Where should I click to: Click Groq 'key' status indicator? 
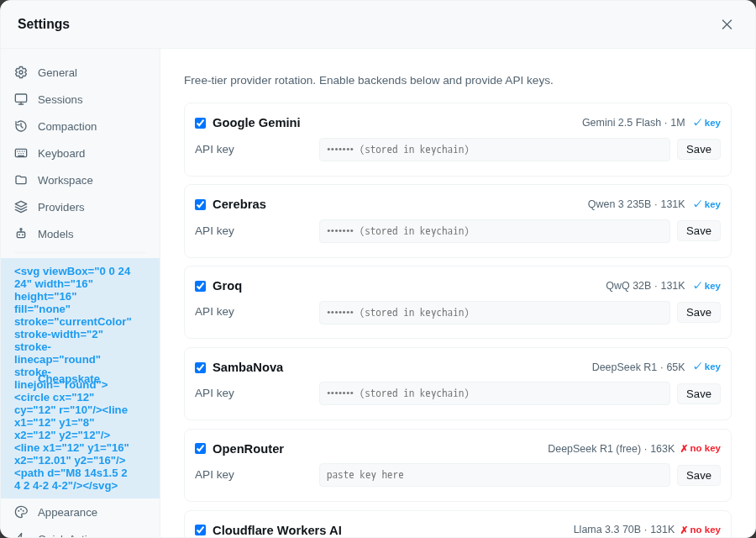tap(706, 286)
